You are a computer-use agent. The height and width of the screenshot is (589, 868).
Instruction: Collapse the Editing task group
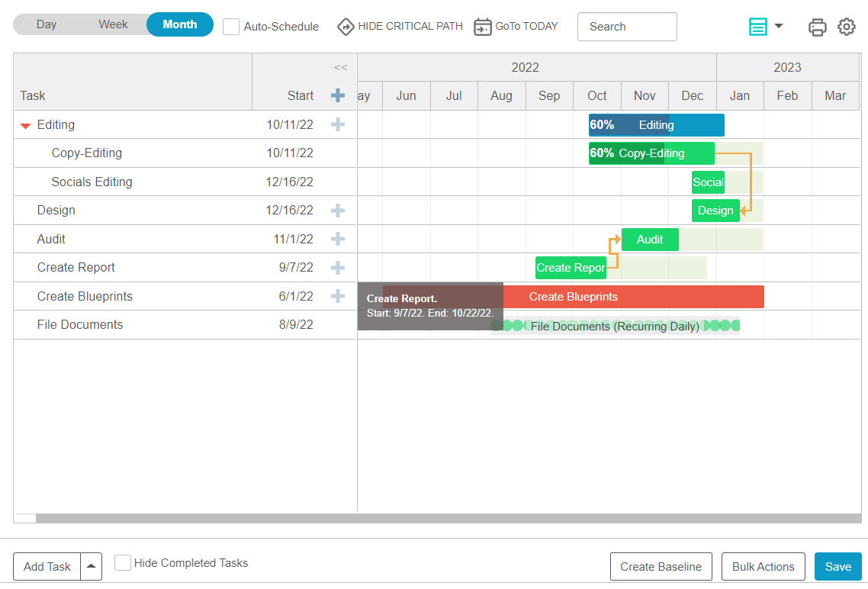pyautogui.click(x=26, y=125)
